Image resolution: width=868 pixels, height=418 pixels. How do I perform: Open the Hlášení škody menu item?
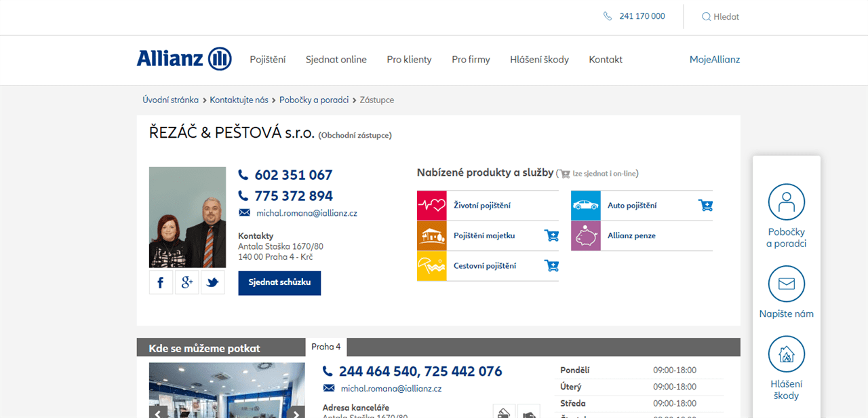click(x=539, y=60)
